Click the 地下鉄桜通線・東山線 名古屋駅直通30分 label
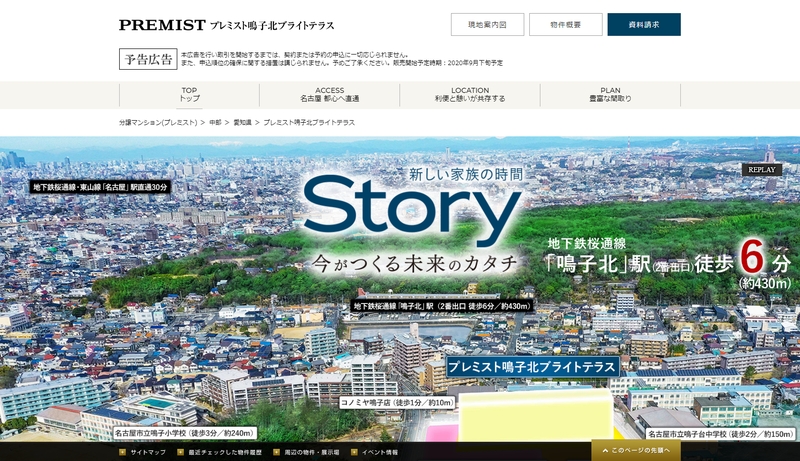The width and height of the screenshot is (800, 461). click(100, 187)
